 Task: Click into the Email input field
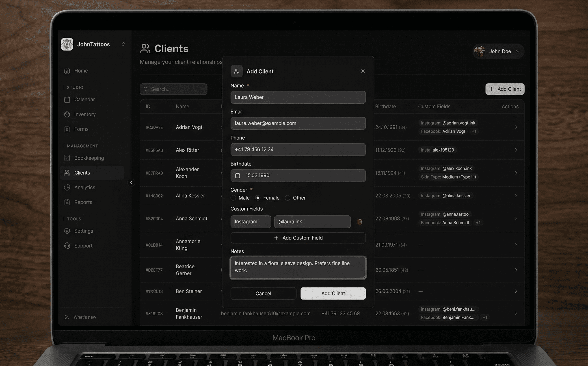point(298,123)
